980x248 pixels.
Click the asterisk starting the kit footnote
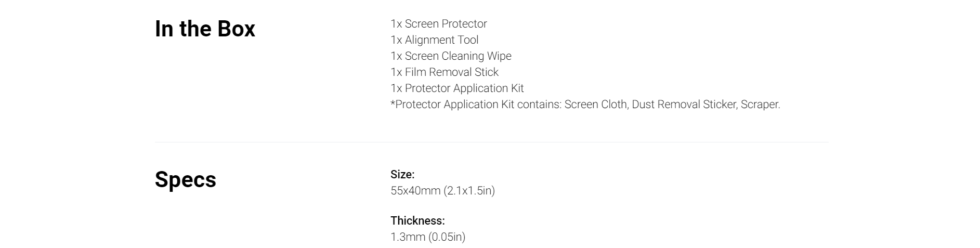[393, 103]
